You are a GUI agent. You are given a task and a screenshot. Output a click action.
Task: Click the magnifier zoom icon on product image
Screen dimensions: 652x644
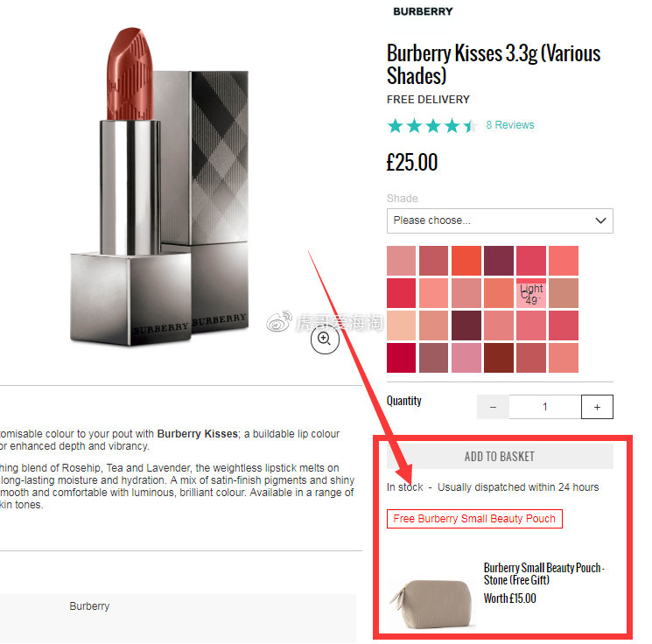[325, 339]
